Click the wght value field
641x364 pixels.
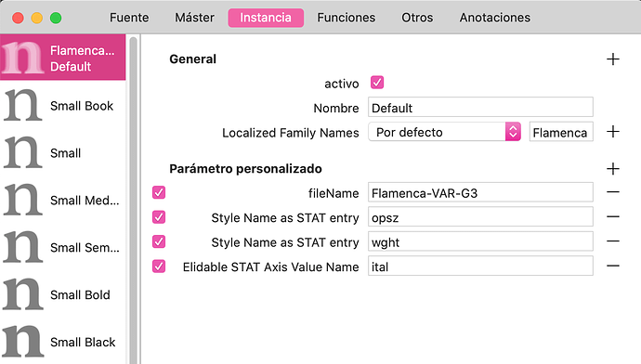[x=480, y=241]
